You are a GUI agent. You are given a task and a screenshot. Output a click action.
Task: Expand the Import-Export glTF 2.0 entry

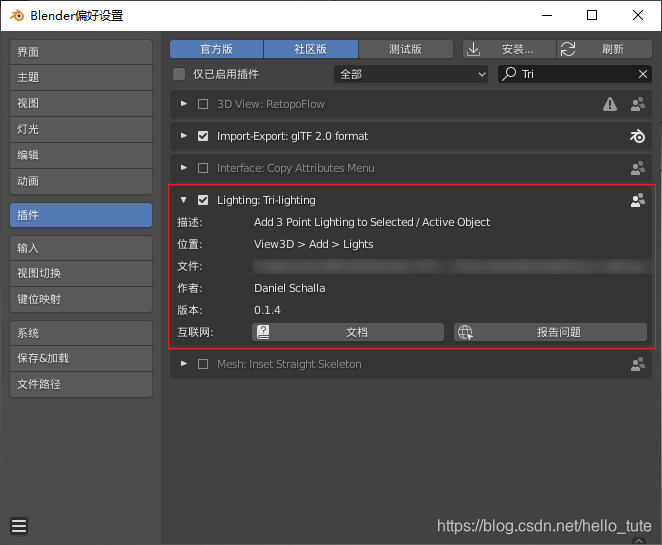tap(184, 136)
